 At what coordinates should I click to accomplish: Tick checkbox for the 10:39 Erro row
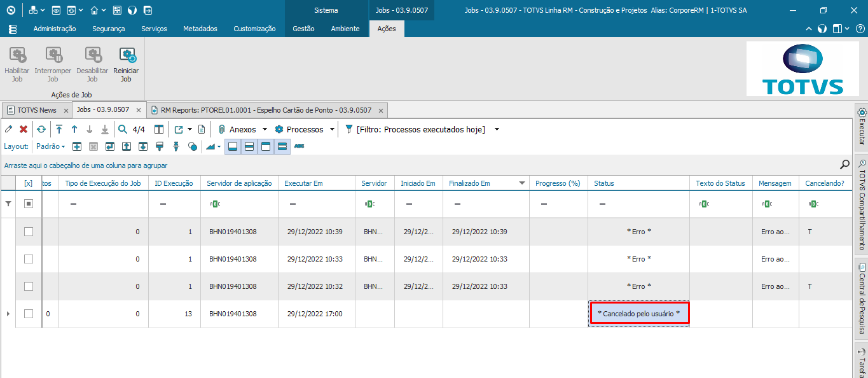[x=29, y=232]
